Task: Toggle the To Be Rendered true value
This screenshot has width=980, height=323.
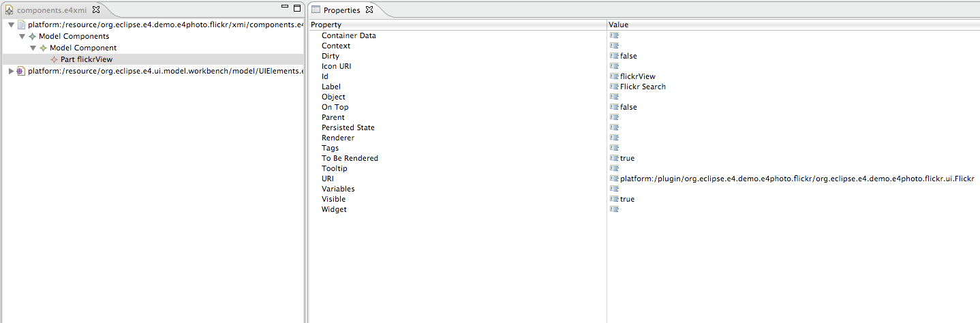Action: click(627, 158)
